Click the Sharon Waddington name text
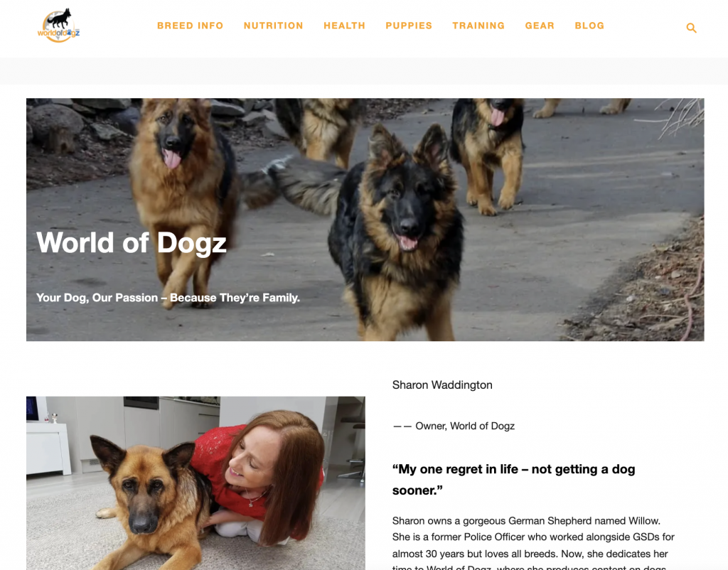728x570 pixels. pos(442,385)
